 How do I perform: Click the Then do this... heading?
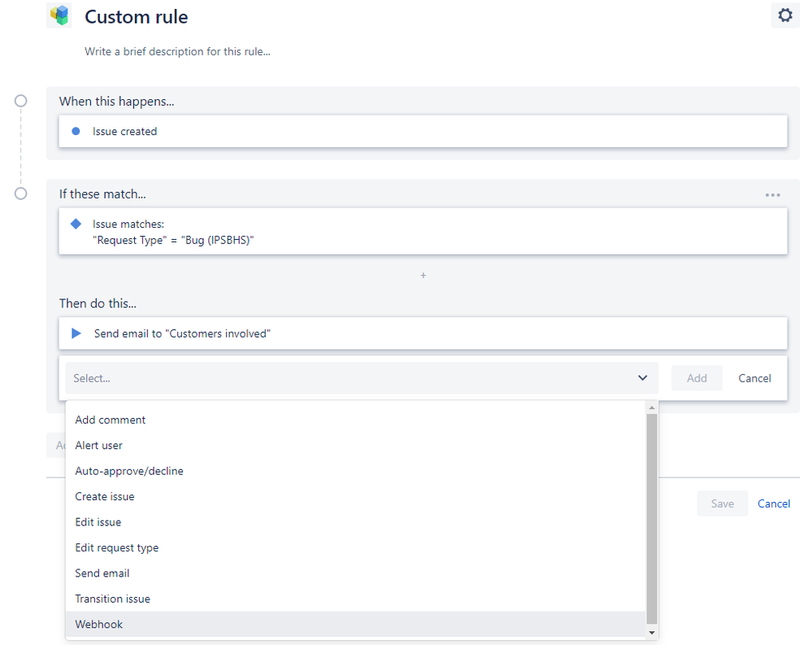point(98,303)
